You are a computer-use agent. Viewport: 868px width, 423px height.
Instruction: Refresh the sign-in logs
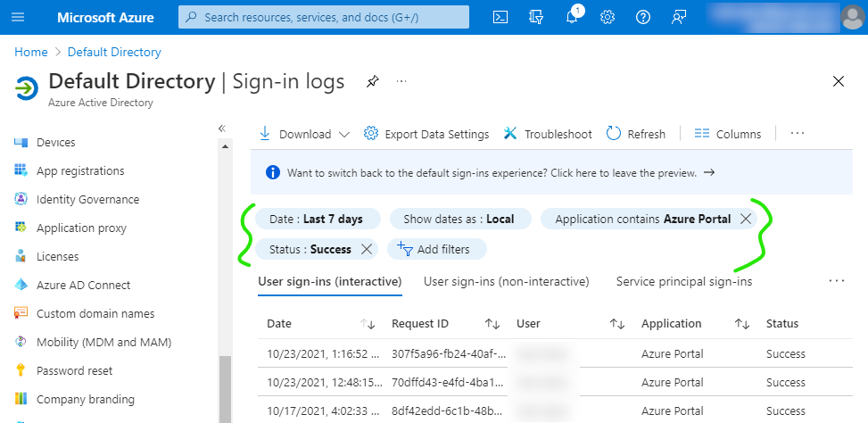click(x=636, y=134)
